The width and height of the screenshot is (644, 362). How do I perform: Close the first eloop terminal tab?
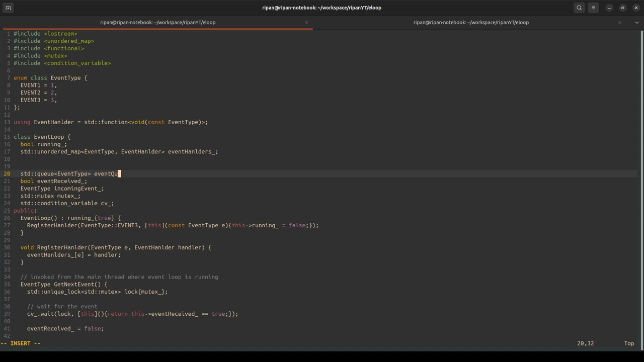tap(306, 22)
